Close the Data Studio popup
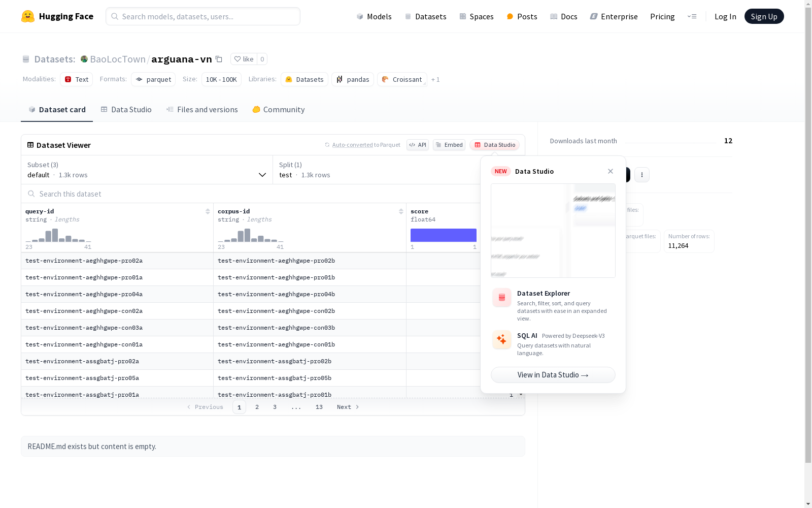This screenshot has width=812, height=508. click(x=611, y=171)
